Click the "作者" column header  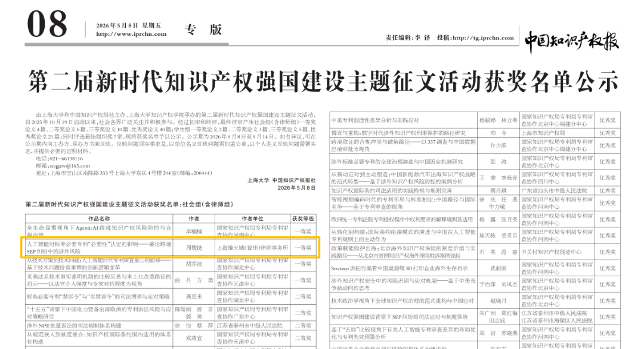pos(194,219)
